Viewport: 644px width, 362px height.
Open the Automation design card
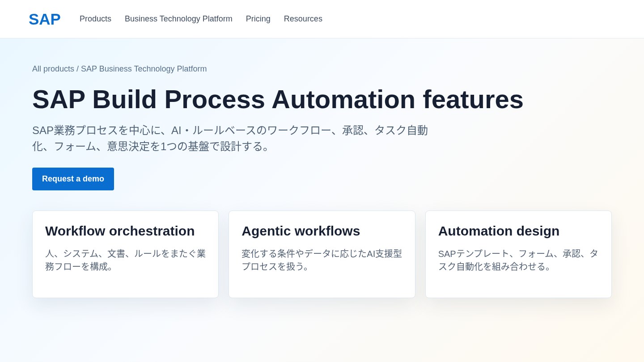pyautogui.click(x=518, y=254)
